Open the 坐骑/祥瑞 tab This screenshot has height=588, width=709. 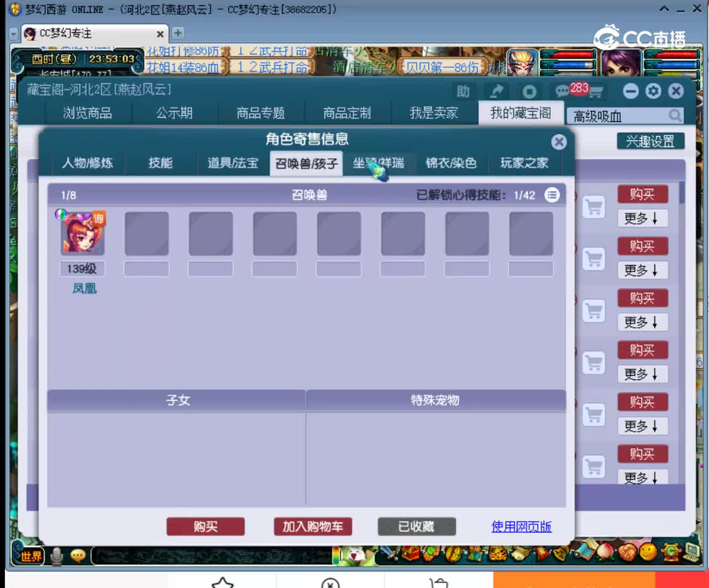tap(379, 163)
